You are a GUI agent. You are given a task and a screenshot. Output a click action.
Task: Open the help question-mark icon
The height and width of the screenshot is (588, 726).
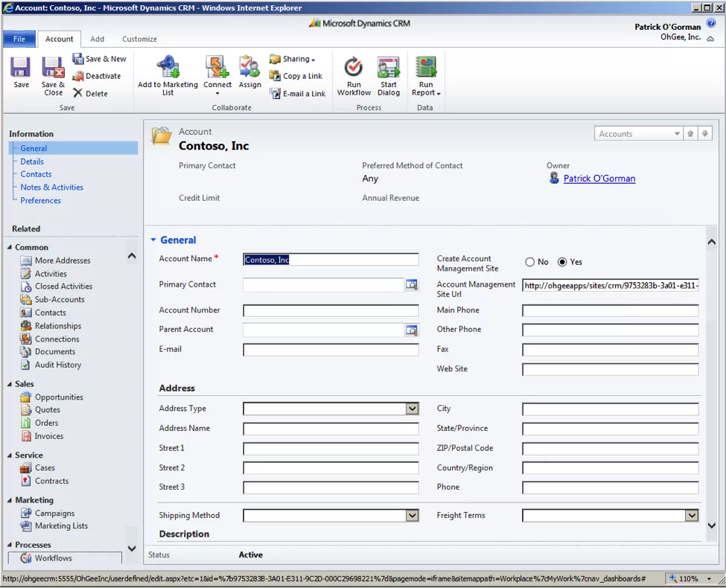pos(711,23)
